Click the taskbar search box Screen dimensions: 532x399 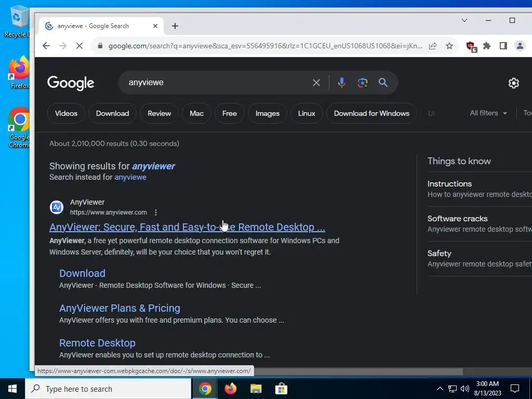108,389
